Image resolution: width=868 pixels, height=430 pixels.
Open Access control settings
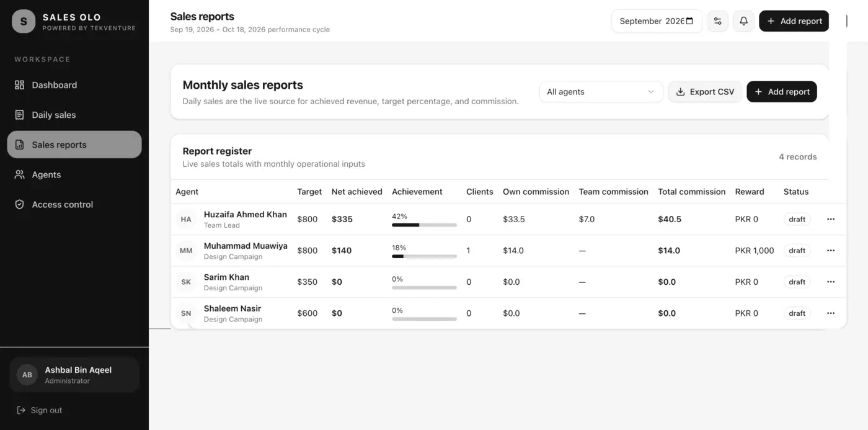tap(74, 204)
